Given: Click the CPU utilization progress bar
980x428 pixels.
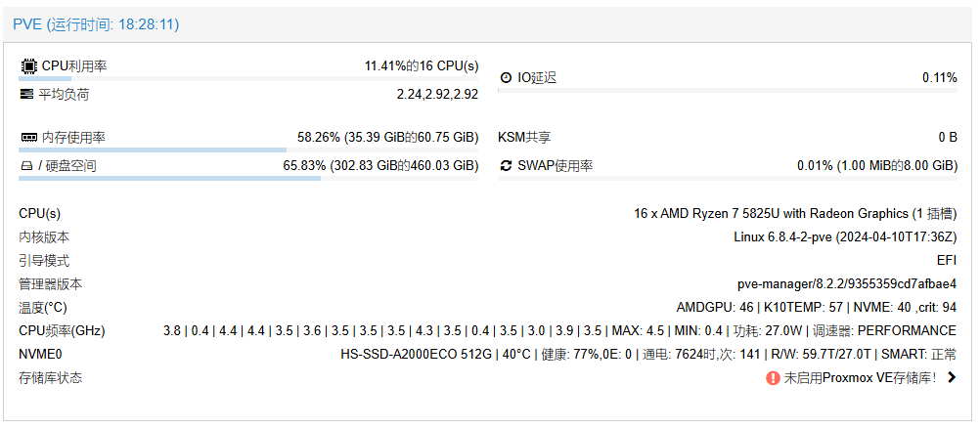Looking at the screenshot, I should (249, 78).
